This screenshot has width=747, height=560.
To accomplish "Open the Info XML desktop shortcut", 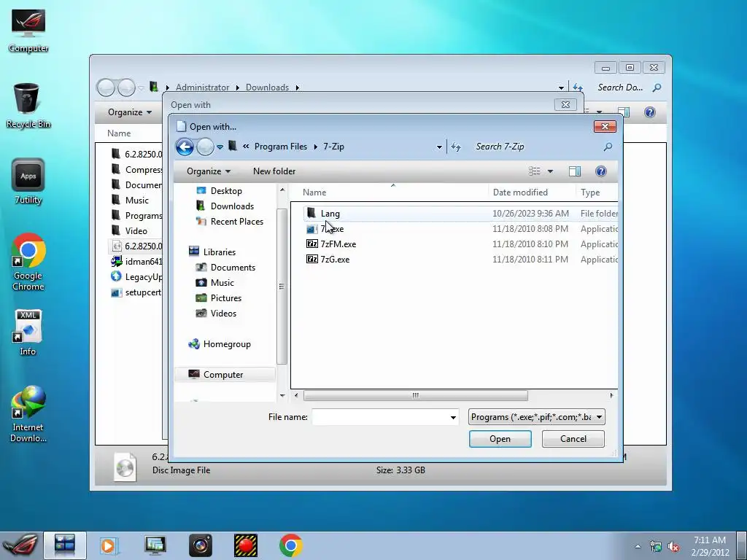I will click(x=28, y=332).
